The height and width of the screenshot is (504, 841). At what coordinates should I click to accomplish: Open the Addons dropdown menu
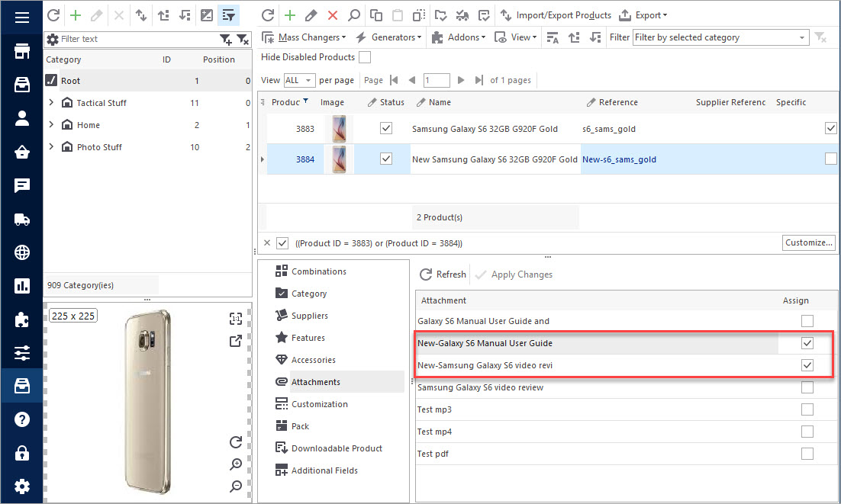[x=459, y=37]
